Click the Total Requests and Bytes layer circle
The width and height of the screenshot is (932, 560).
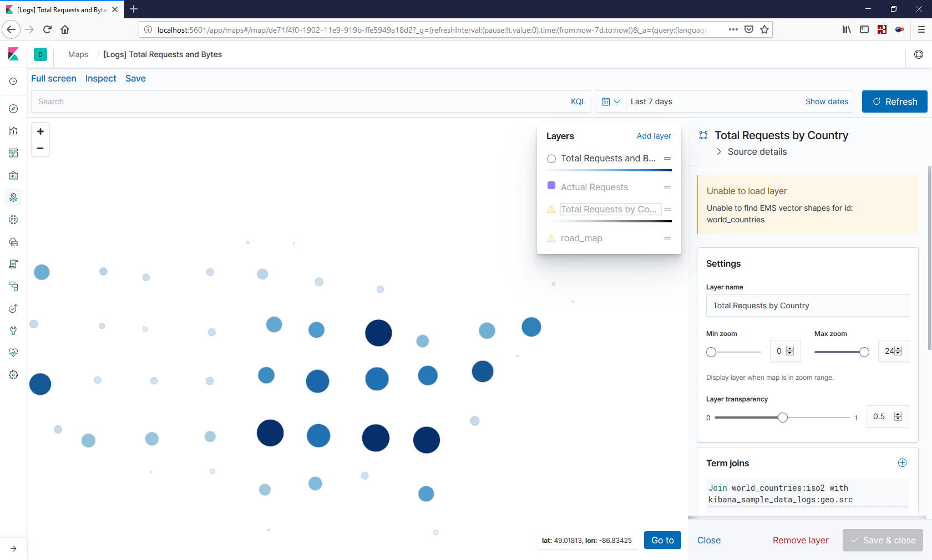click(x=551, y=159)
